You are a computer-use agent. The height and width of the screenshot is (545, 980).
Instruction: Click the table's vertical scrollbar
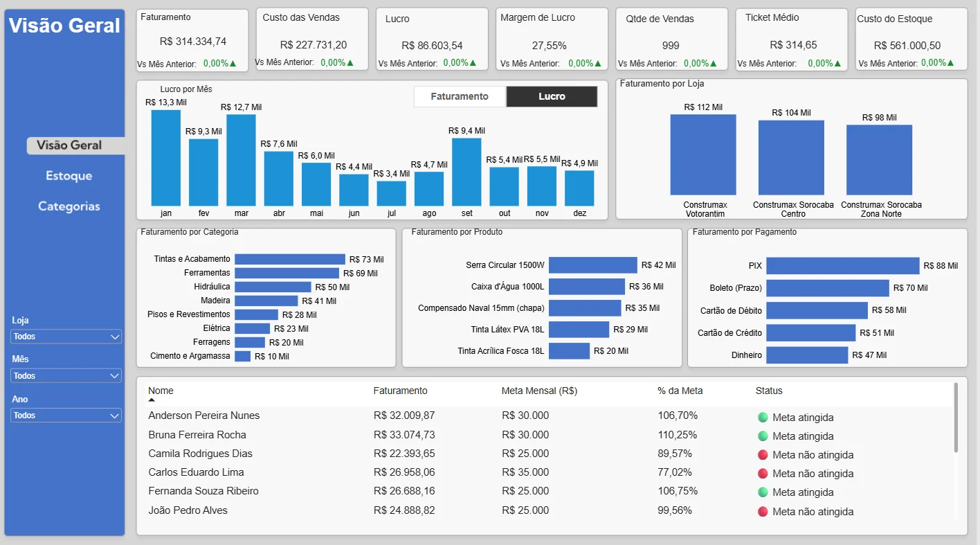pos(956,418)
